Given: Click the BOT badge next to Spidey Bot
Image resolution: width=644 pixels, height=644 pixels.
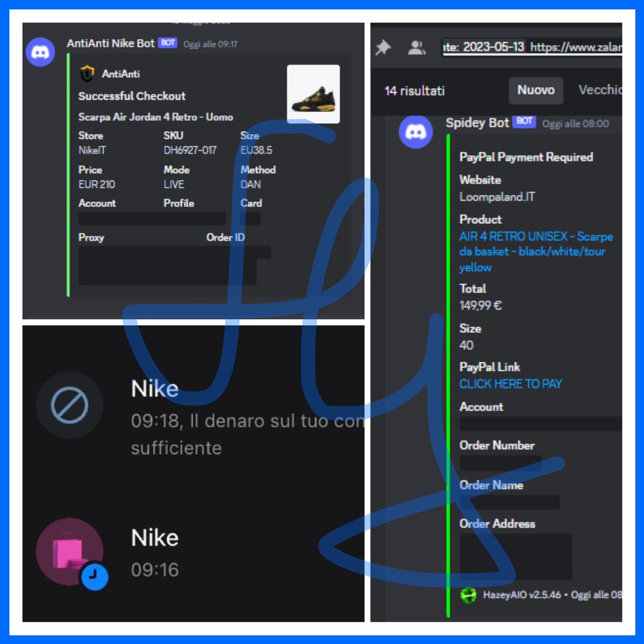Looking at the screenshot, I should pyautogui.click(x=524, y=121).
